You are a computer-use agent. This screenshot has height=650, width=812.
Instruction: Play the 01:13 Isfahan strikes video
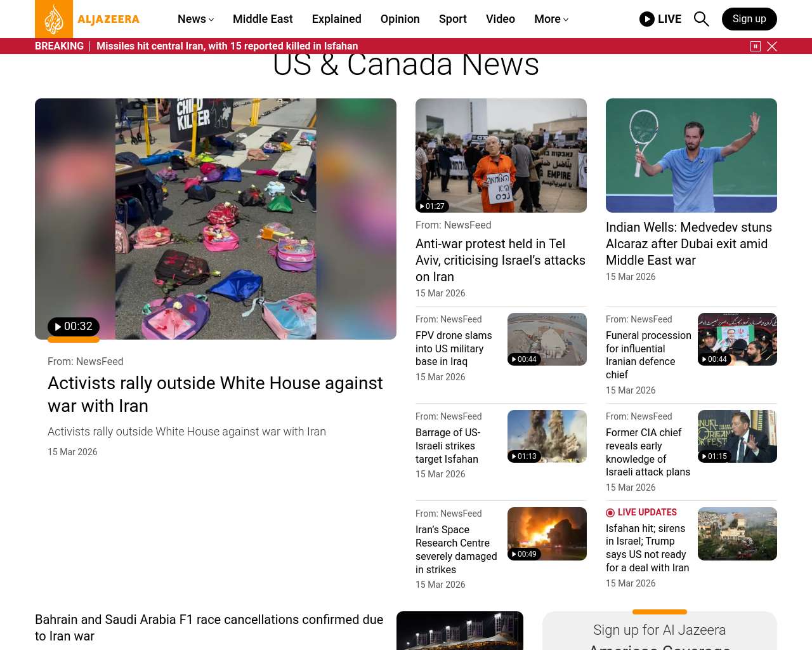pyautogui.click(x=524, y=456)
